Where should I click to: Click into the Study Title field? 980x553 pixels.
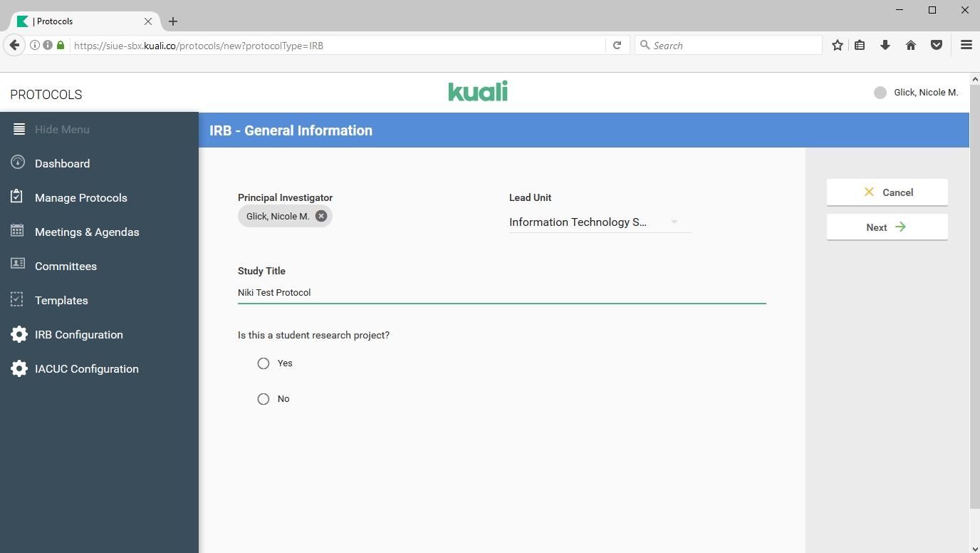[x=501, y=292]
